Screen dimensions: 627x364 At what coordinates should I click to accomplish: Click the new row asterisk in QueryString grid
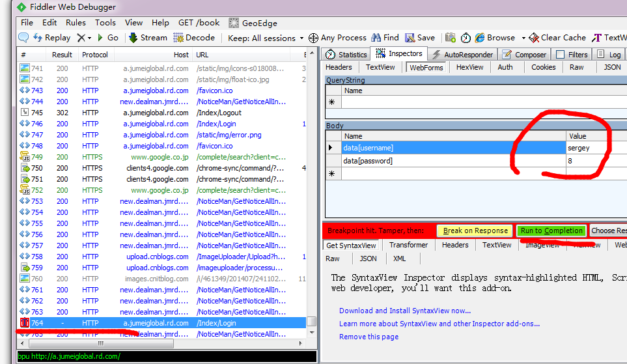point(332,102)
